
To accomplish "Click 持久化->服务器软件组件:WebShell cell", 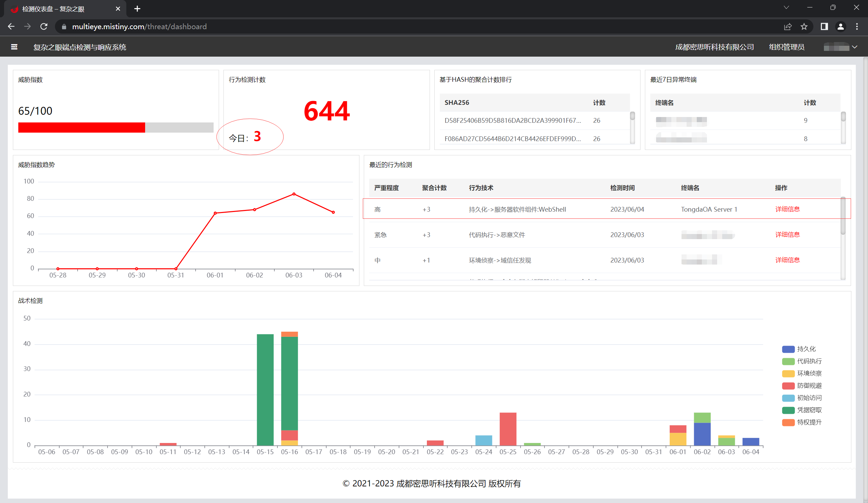I will (517, 210).
